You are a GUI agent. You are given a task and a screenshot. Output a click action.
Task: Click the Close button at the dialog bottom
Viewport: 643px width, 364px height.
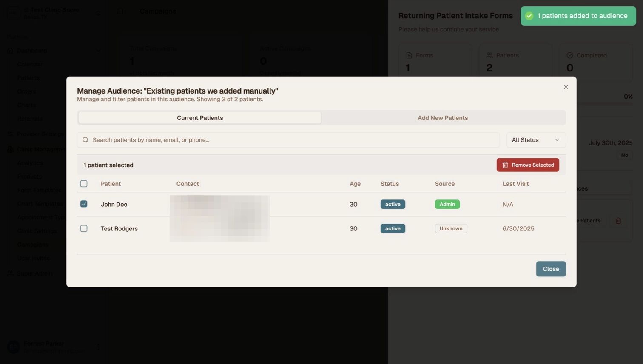pyautogui.click(x=551, y=269)
